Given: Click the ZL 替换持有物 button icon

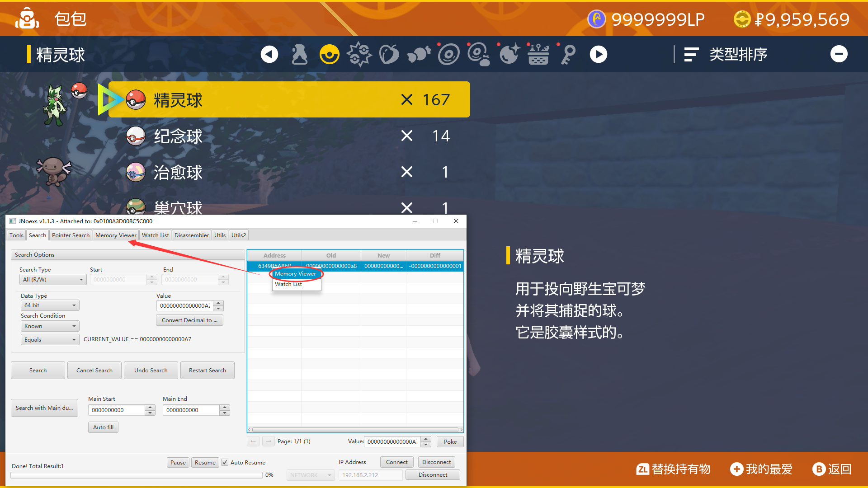Looking at the screenshot, I should (x=643, y=469).
